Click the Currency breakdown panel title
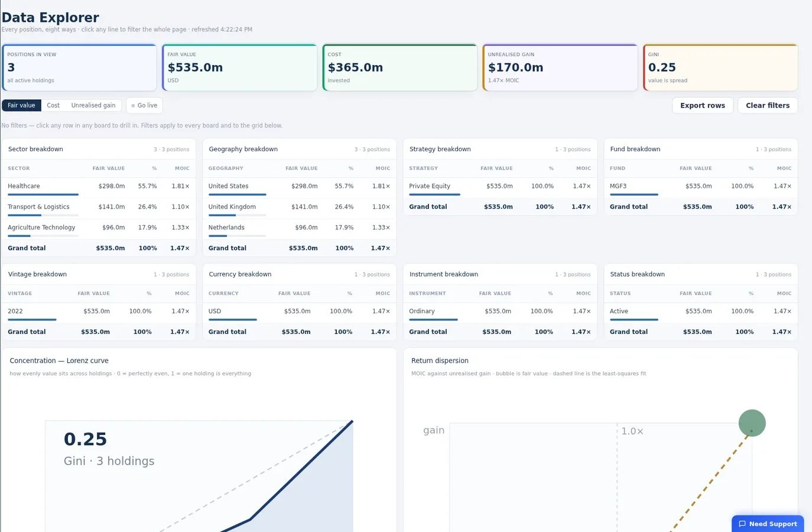The image size is (812, 532). coord(240,274)
